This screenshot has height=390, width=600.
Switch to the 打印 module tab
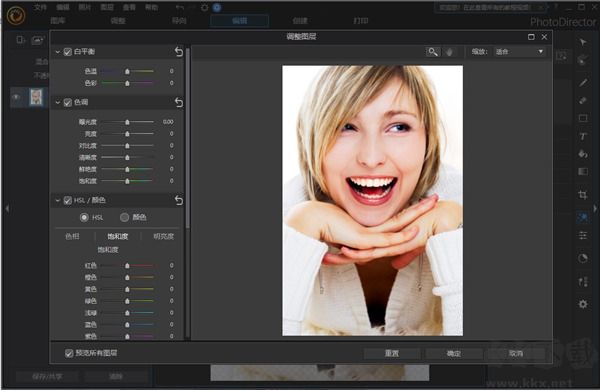(361, 21)
